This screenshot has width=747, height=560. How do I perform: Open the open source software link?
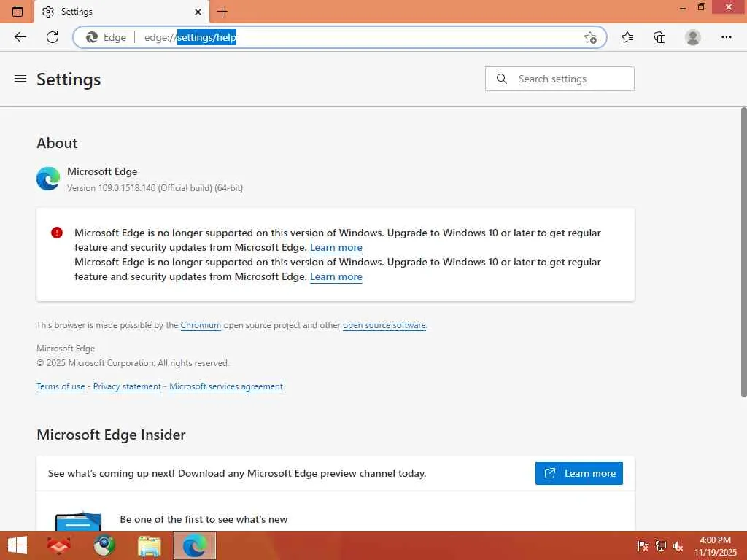[x=384, y=325]
